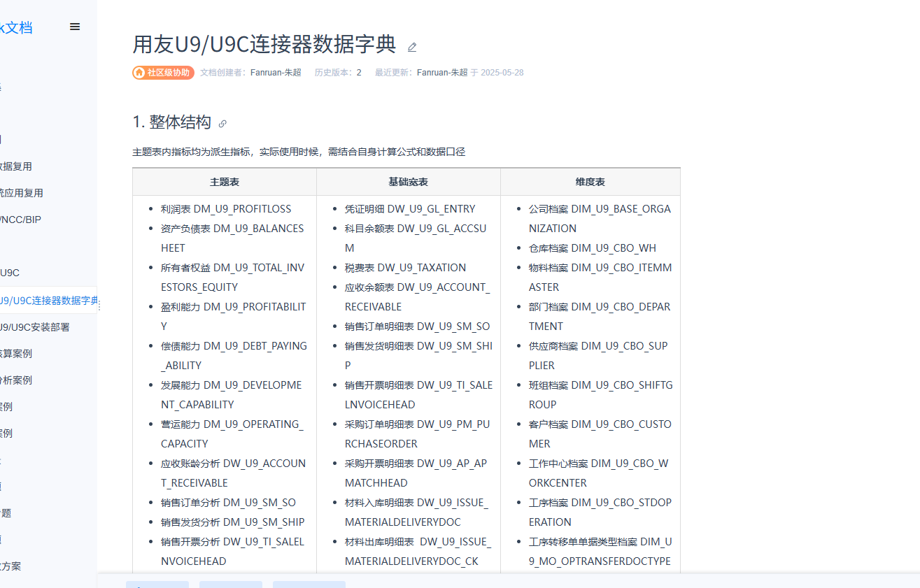The height and width of the screenshot is (588, 920).
Task: Open the U9/U9C连接器数据字典 sidebar item
Action: 48,301
